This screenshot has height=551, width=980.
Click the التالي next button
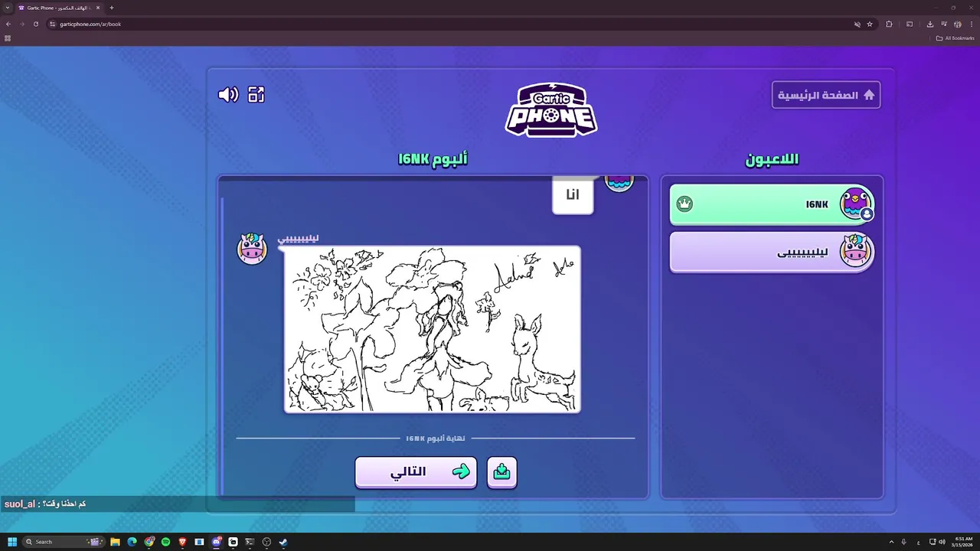pyautogui.click(x=416, y=472)
